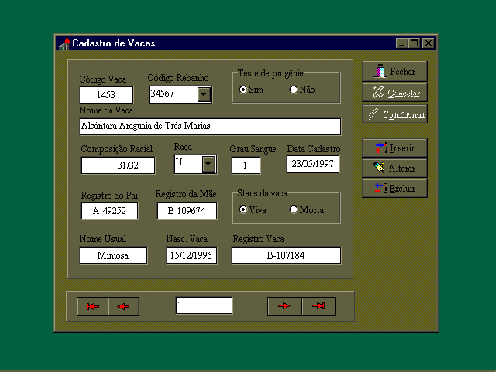Screen dimensions: 496x372
Task: Jump to last record arrow
Action: [x=318, y=306]
